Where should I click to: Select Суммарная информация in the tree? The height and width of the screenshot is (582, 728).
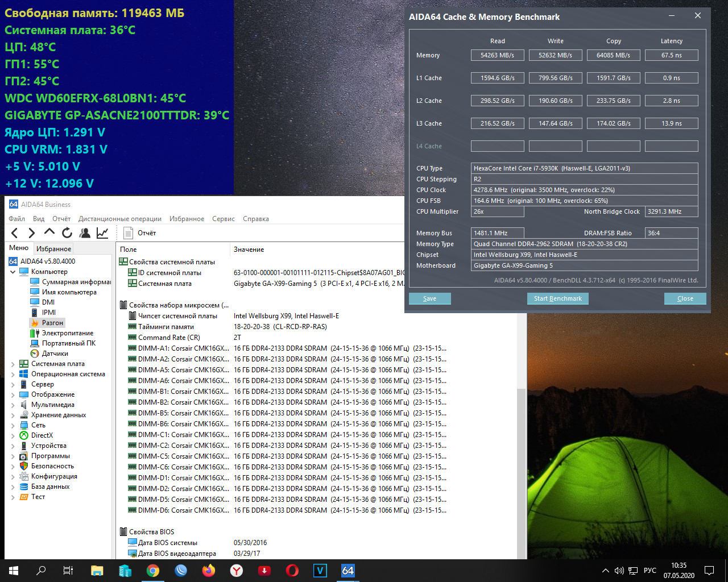(76, 282)
